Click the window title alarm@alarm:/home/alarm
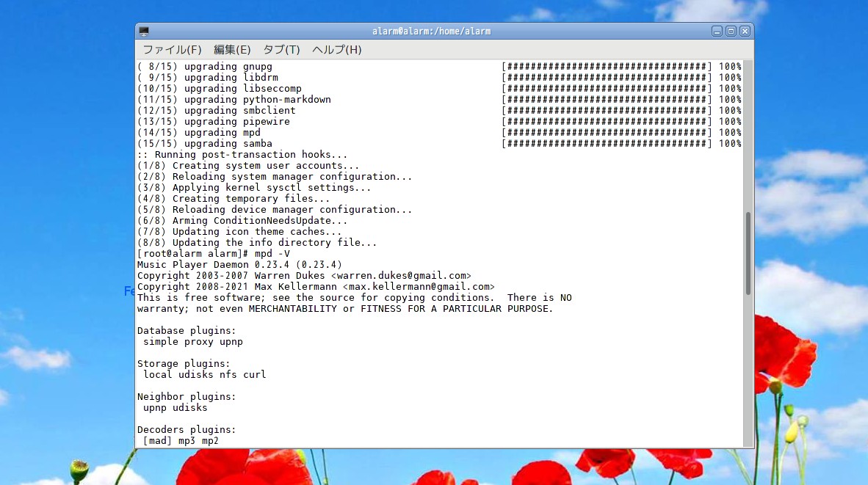This screenshot has width=868, height=485. point(431,32)
